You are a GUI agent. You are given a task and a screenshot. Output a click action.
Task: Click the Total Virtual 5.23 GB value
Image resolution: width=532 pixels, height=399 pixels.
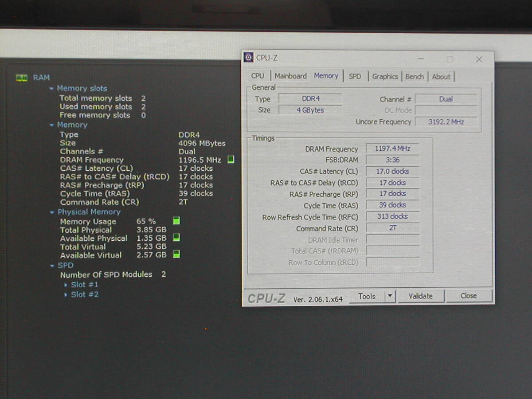151,246
